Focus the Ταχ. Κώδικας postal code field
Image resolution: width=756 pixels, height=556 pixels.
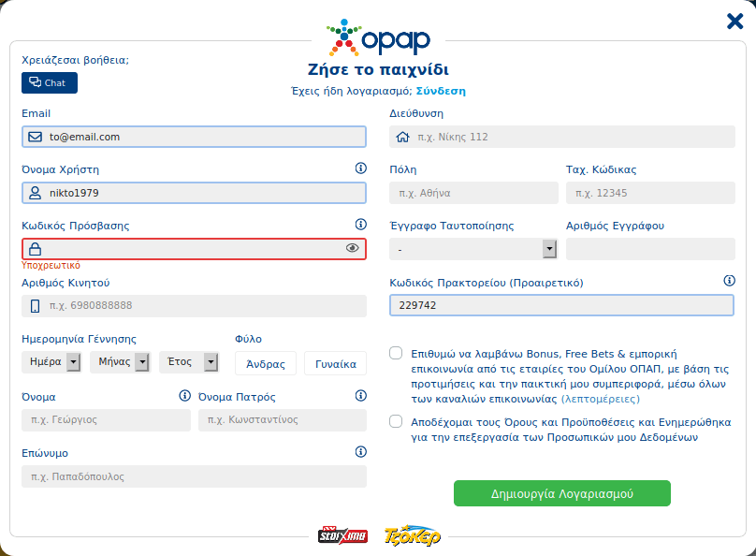650,193
